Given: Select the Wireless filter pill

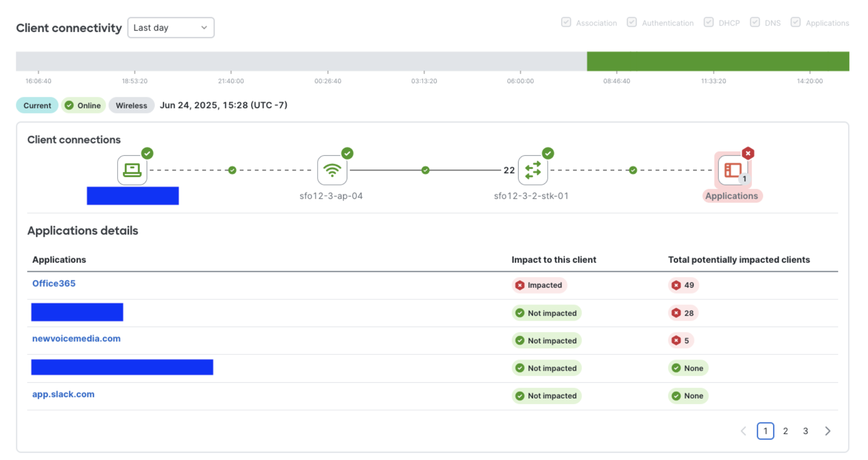Looking at the screenshot, I should (131, 105).
